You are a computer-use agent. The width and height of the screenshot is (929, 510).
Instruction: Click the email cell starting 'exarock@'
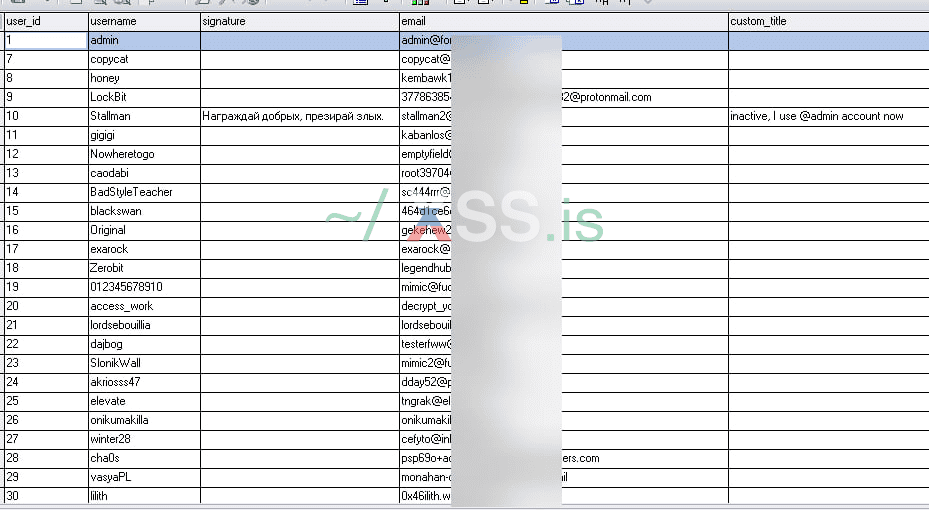[564, 249]
